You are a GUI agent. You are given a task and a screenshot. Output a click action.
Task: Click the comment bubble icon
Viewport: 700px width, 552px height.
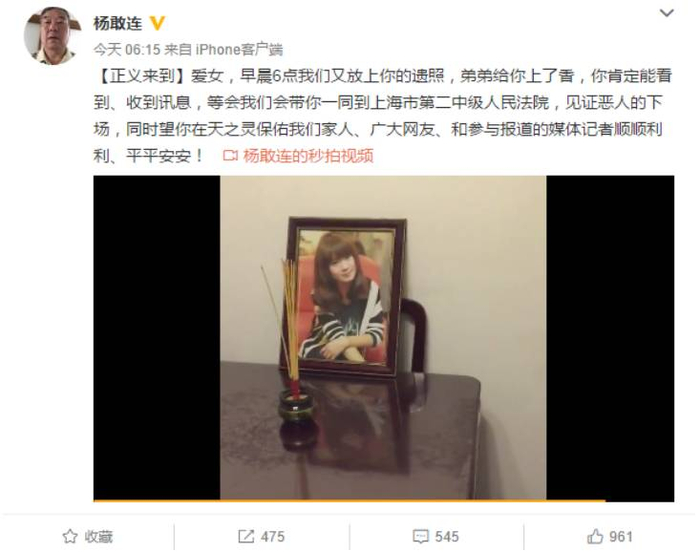point(420,536)
